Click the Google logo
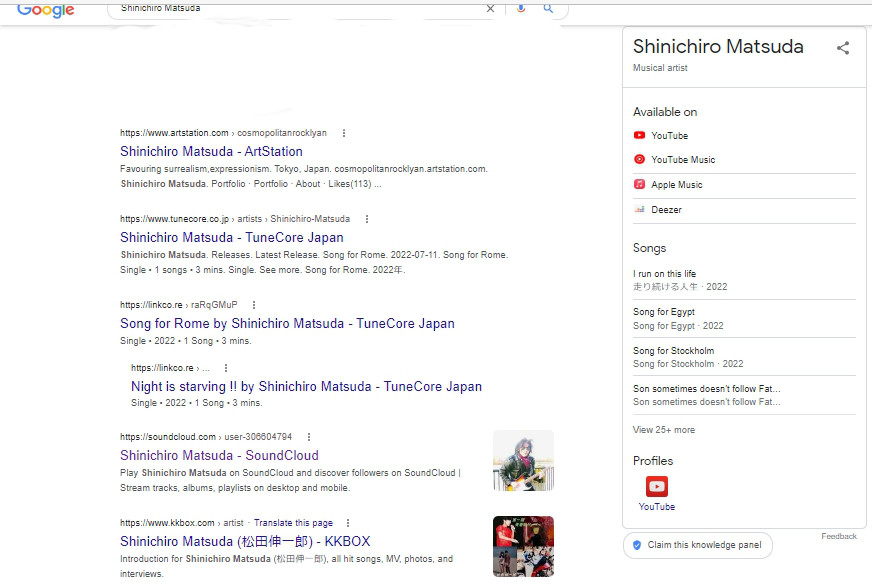Image resolution: width=872 pixels, height=586 pixels. click(x=46, y=11)
